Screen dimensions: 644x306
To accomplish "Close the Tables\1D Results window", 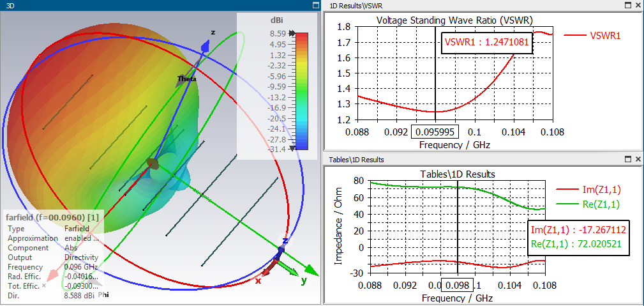I will (x=638, y=159).
